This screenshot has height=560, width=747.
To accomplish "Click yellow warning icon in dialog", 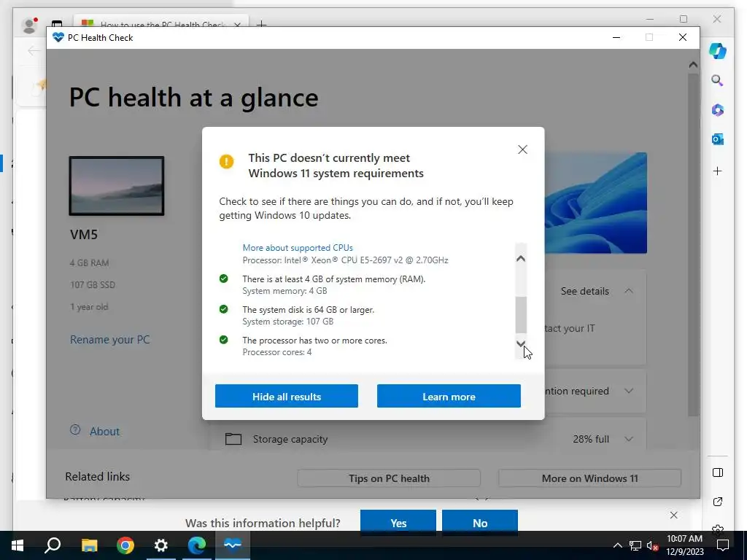I will (226, 161).
